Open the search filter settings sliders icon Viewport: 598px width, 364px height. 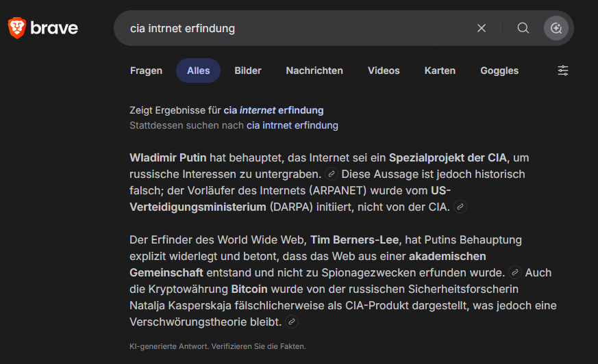563,70
